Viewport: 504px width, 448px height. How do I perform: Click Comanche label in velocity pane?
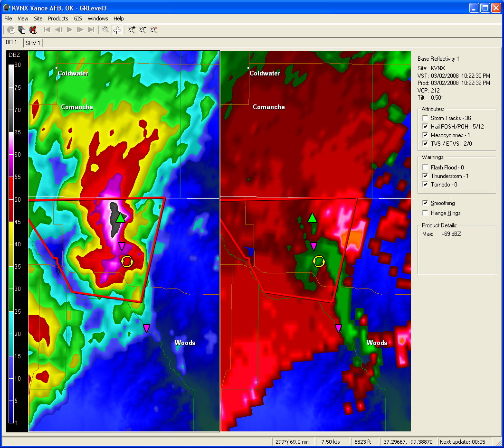tap(269, 107)
